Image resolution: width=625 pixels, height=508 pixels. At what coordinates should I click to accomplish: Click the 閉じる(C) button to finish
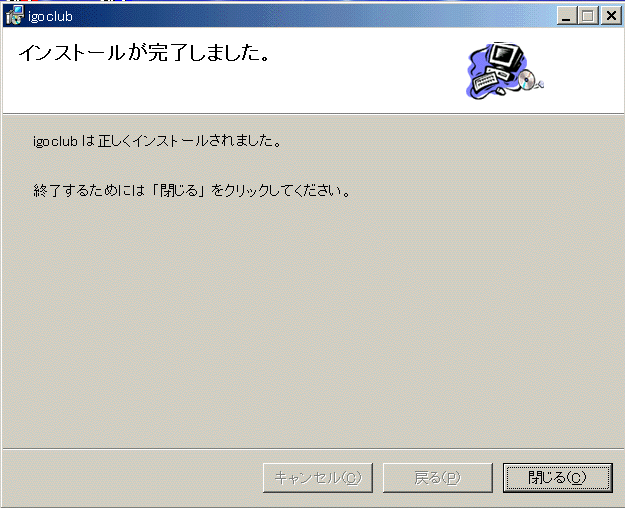(x=557, y=477)
